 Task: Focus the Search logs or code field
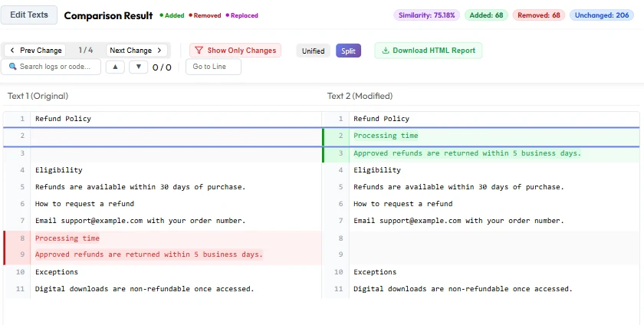click(x=51, y=67)
